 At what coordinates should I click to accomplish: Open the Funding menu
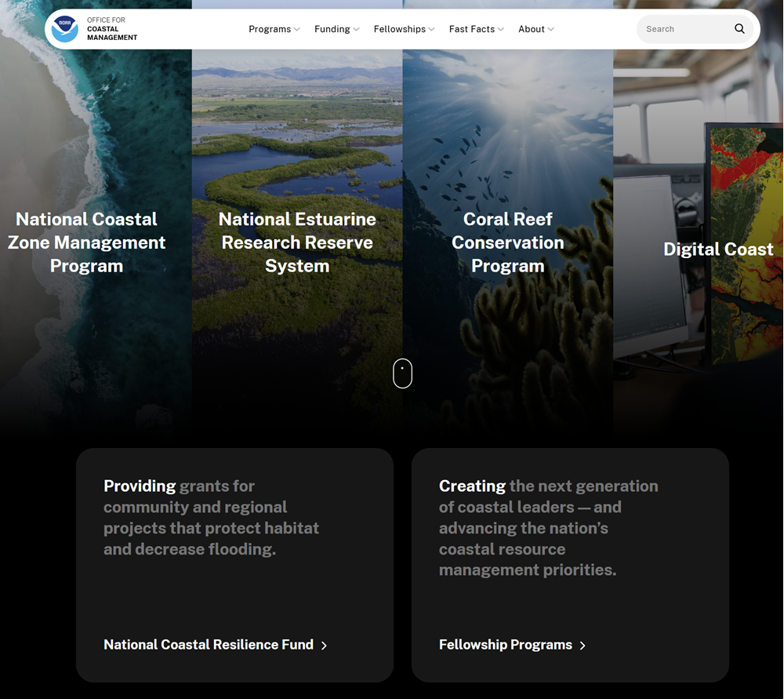click(x=337, y=29)
